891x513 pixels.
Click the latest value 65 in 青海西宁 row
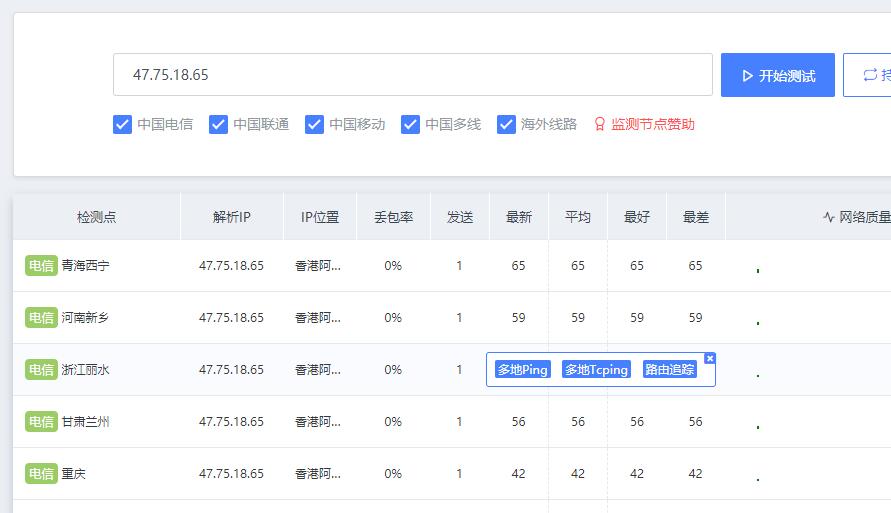click(518, 265)
